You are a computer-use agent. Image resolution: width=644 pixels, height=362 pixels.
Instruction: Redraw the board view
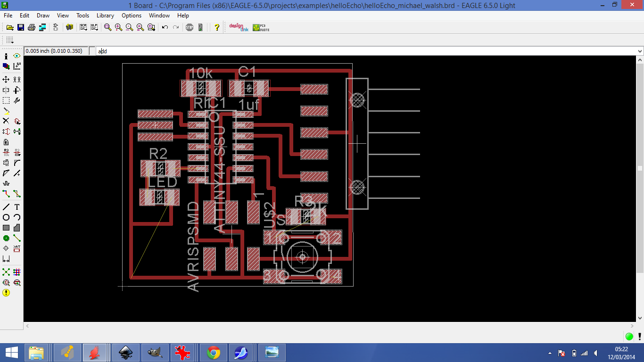point(140,27)
